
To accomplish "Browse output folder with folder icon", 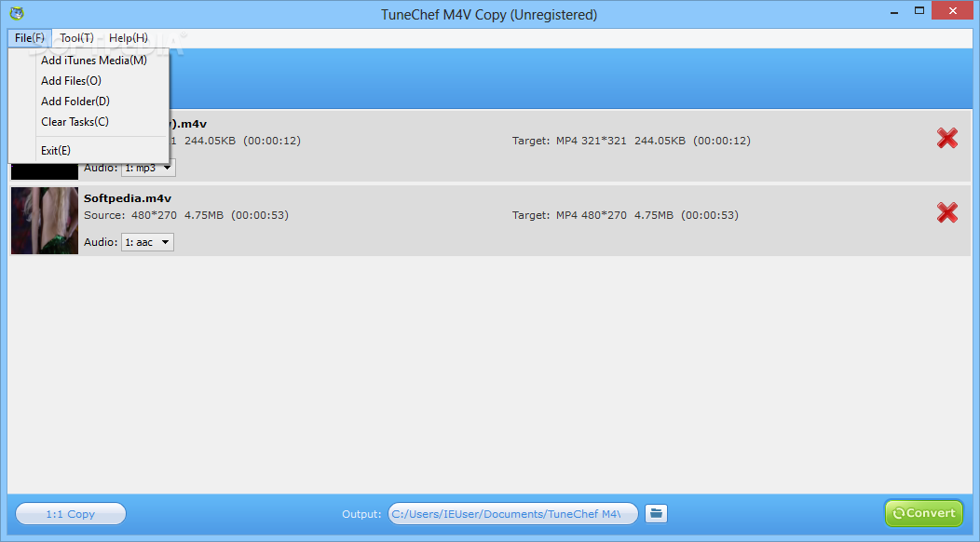I will (656, 513).
